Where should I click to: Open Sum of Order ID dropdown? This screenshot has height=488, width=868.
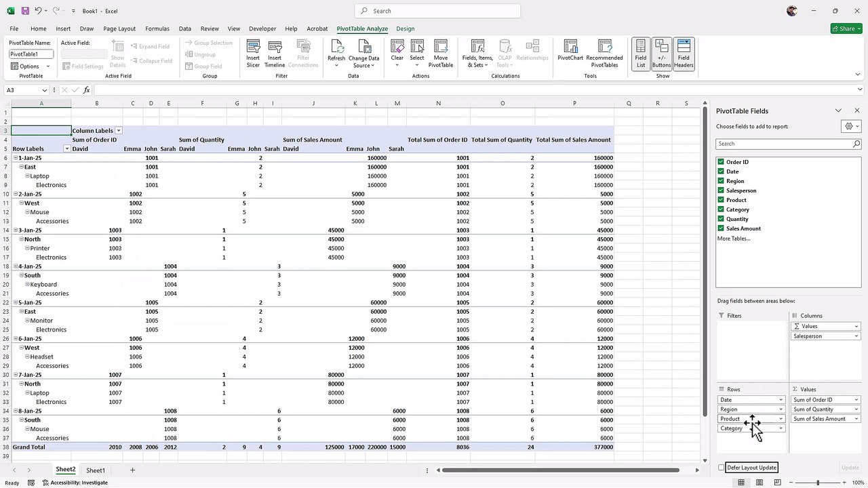tap(856, 400)
